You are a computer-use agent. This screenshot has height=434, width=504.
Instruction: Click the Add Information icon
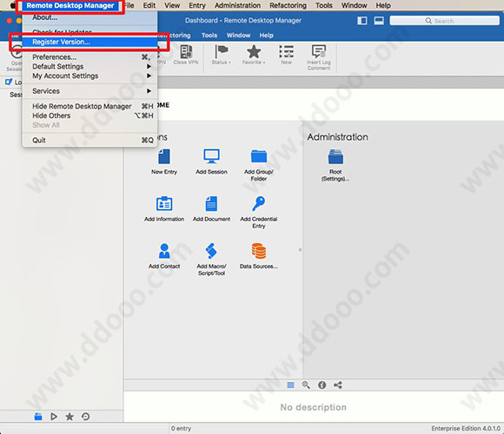[x=164, y=203]
